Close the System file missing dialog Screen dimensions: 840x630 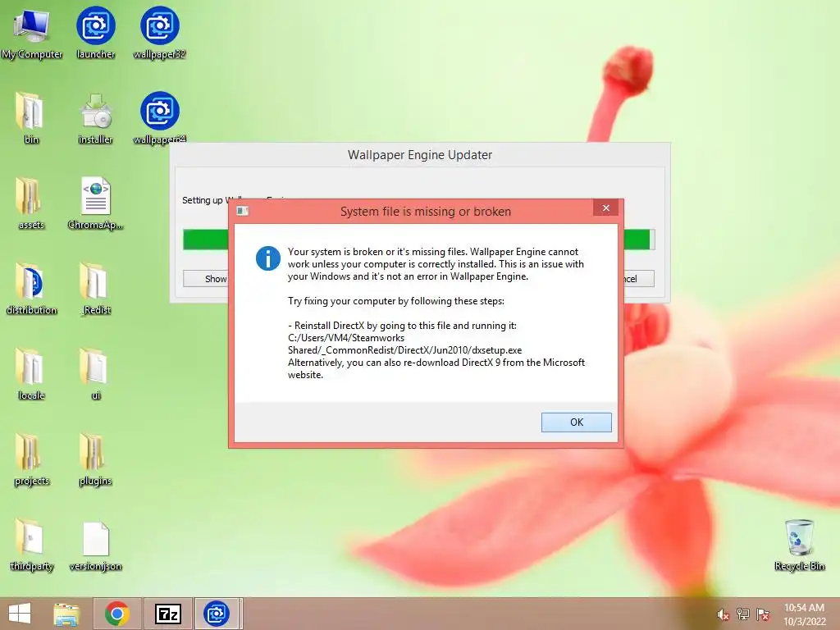[x=606, y=208]
